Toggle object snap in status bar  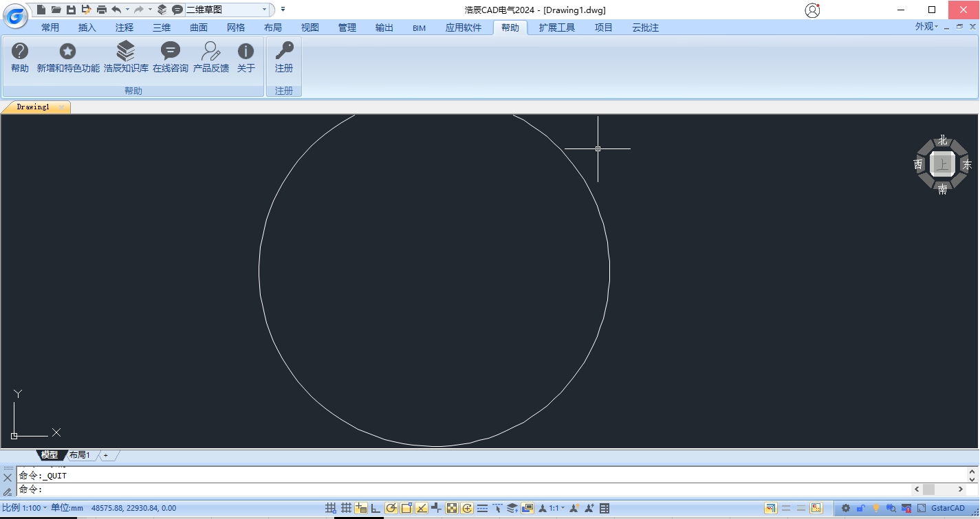(406, 508)
